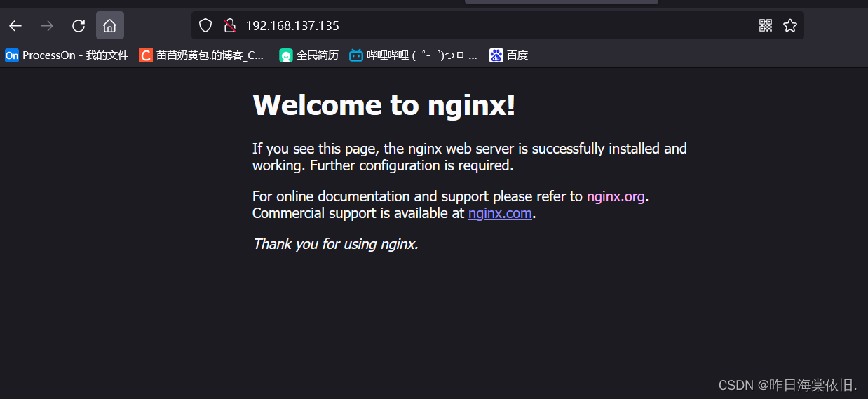The width and height of the screenshot is (868, 399).
Task: Generate QR code for this page
Action: click(x=766, y=26)
